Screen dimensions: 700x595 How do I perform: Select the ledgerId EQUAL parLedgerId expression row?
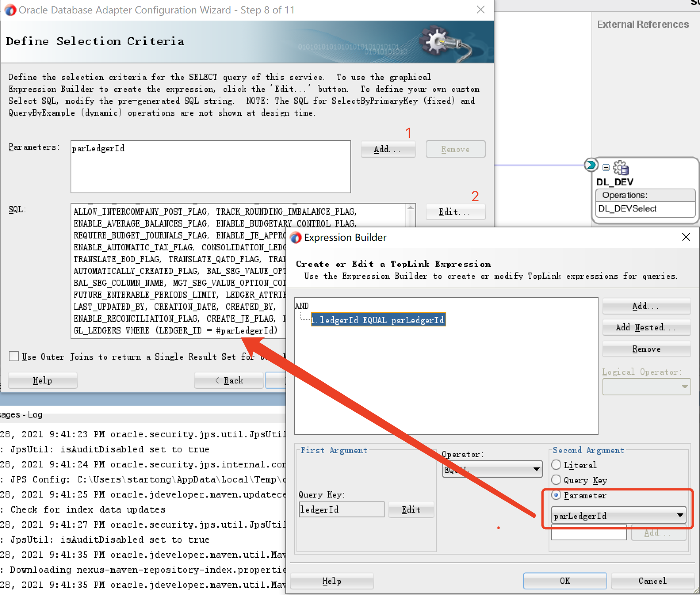tap(378, 320)
